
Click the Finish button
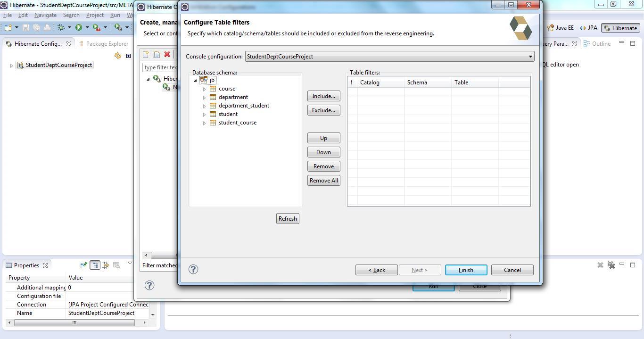tap(466, 270)
